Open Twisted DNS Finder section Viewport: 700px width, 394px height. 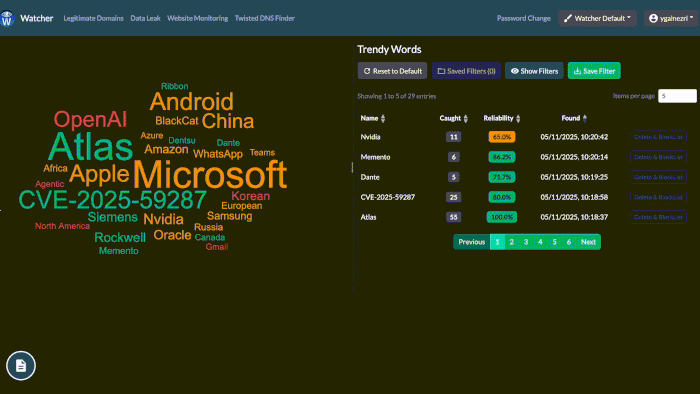(x=265, y=18)
